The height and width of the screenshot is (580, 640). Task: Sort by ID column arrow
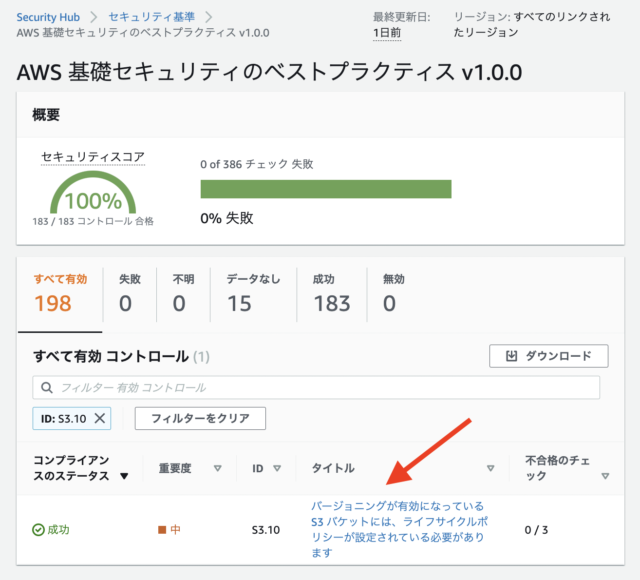(277, 468)
